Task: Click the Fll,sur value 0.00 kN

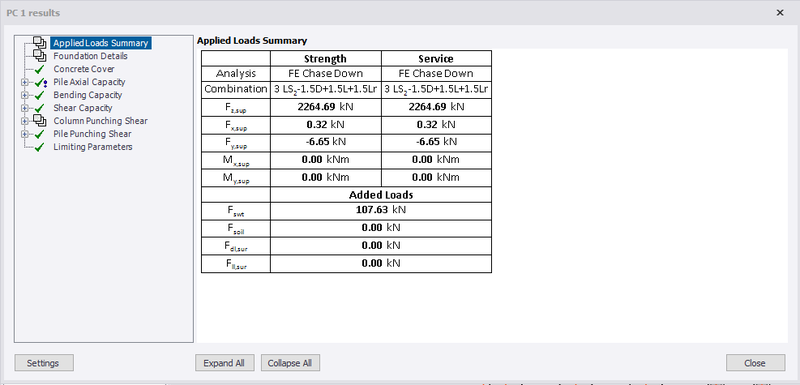Action: pyautogui.click(x=381, y=263)
